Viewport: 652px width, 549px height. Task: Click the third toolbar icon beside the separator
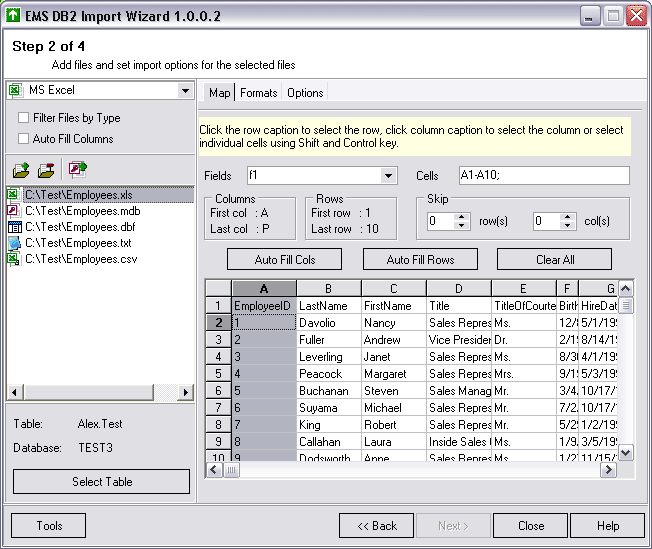(x=78, y=170)
